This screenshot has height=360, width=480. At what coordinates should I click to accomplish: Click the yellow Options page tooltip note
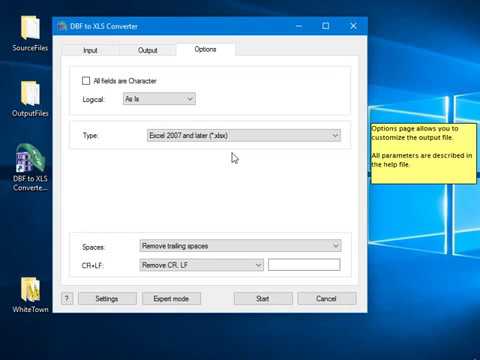point(424,154)
